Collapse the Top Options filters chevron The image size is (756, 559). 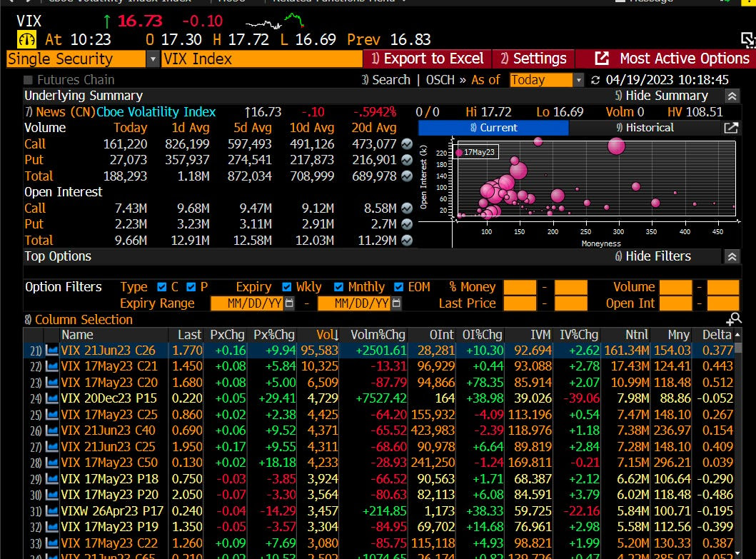coord(732,256)
